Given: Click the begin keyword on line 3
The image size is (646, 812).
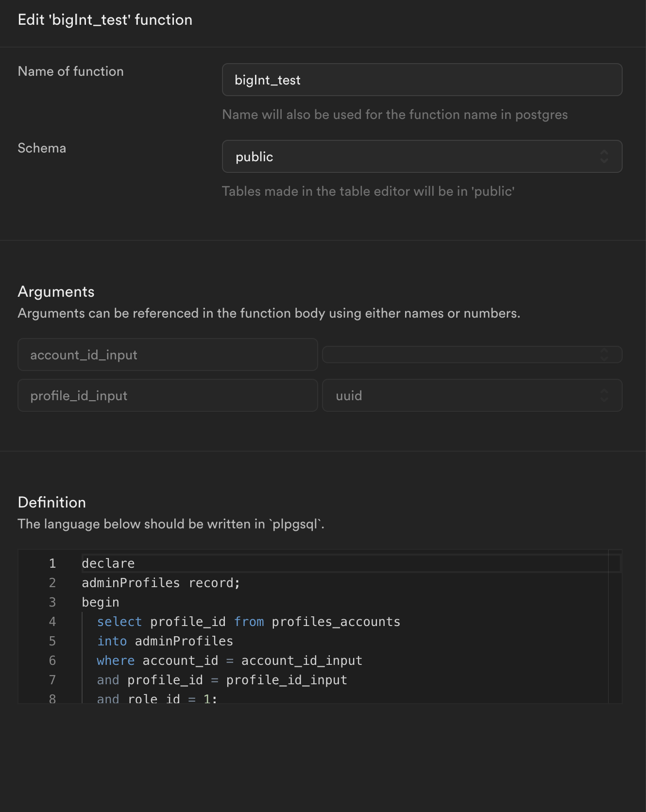Looking at the screenshot, I should (100, 602).
